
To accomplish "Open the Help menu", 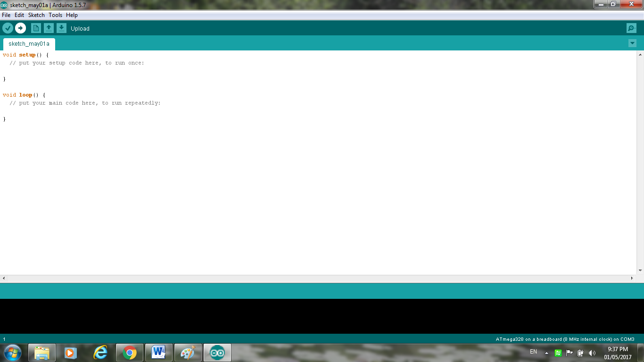I will [72, 15].
